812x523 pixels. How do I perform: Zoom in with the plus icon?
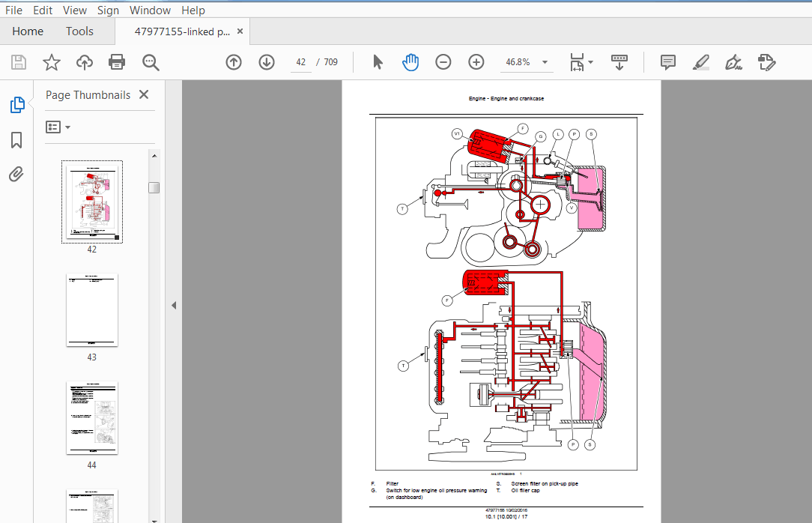click(x=476, y=62)
